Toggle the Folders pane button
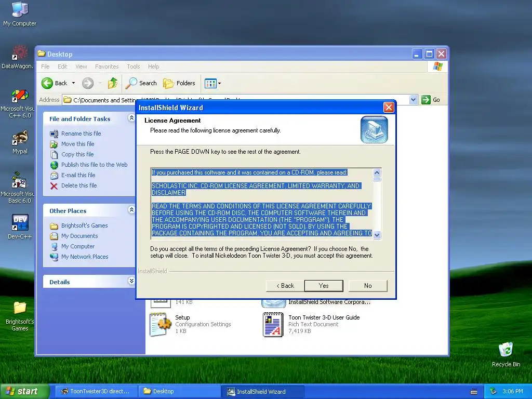This screenshot has width=532, height=399. [x=179, y=83]
